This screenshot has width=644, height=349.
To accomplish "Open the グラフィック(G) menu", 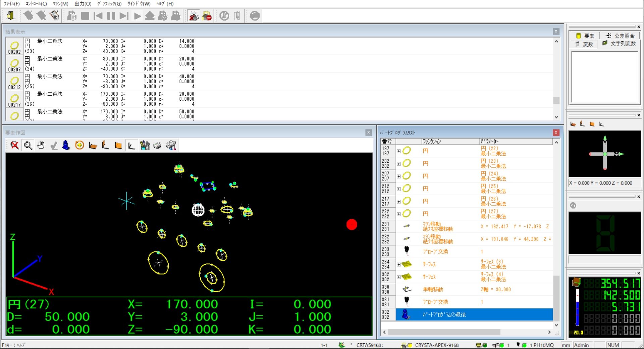I will pyautogui.click(x=109, y=4).
